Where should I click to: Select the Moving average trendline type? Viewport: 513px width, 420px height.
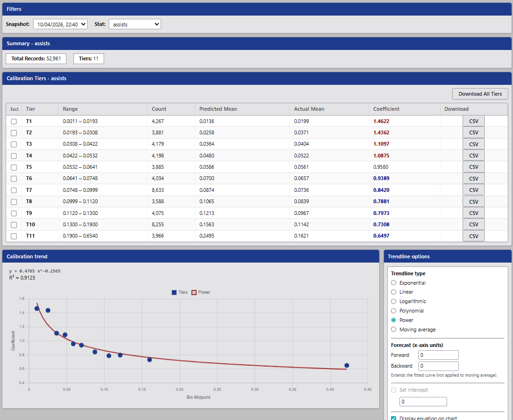(394, 329)
